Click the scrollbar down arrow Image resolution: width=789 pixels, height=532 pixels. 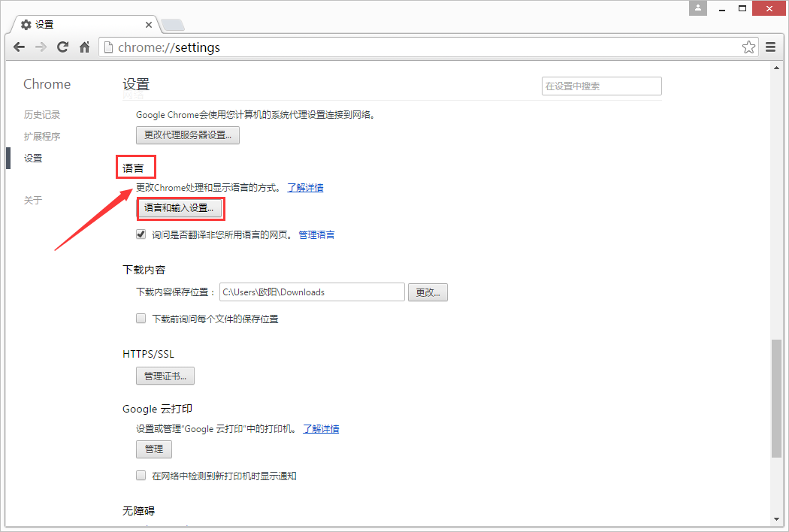pyautogui.click(x=777, y=519)
